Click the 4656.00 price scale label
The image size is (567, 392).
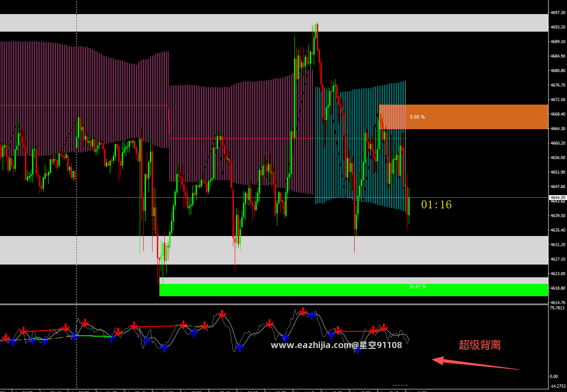click(x=557, y=158)
